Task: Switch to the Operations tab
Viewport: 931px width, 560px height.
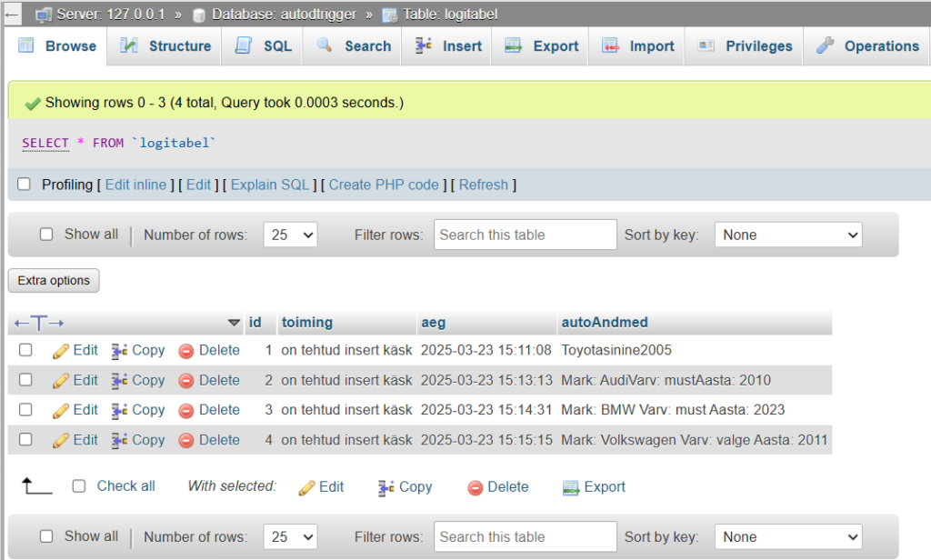Action: 866,45
